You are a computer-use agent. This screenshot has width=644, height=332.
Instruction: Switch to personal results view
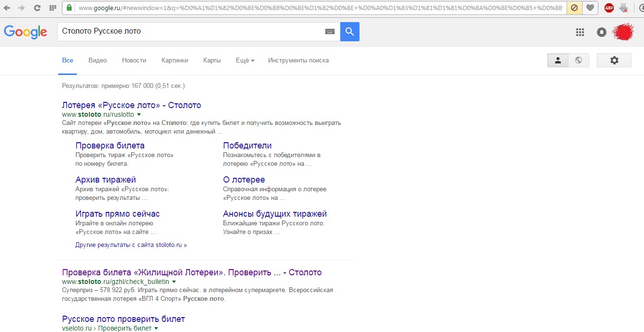point(558,60)
